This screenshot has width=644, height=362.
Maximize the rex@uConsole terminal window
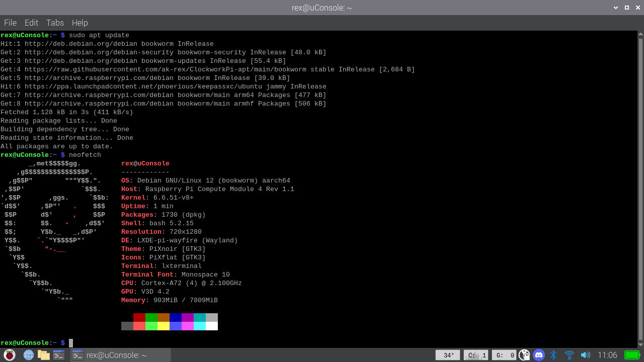pyautogui.click(x=627, y=8)
